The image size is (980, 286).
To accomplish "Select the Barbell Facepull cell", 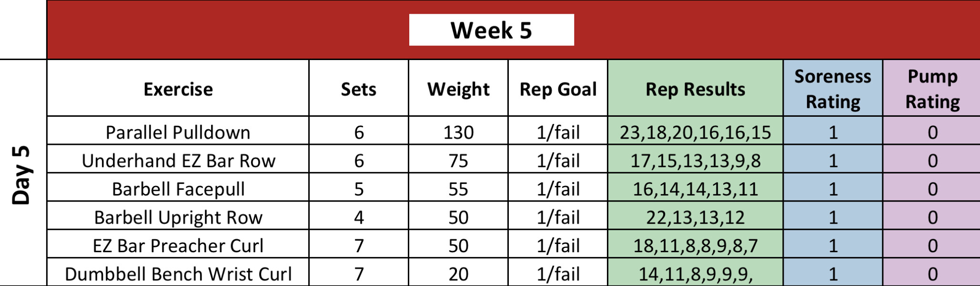I will coord(178,189).
